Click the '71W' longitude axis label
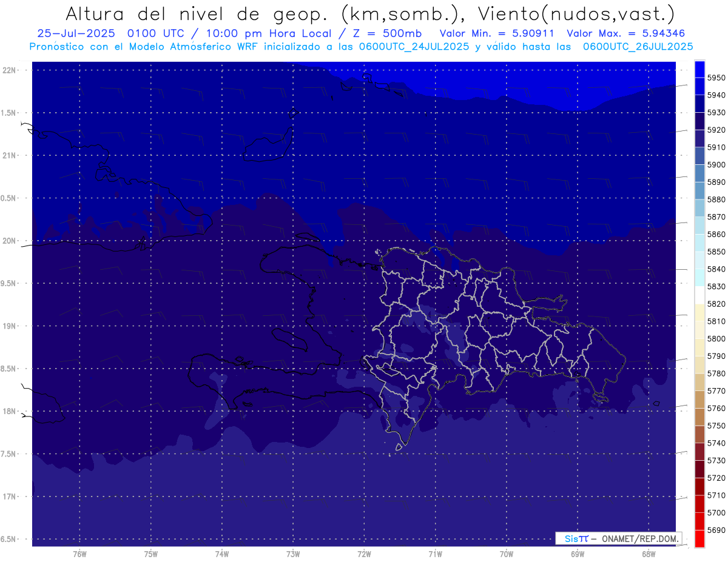Screen dimensions: 728x562 [x=435, y=554]
